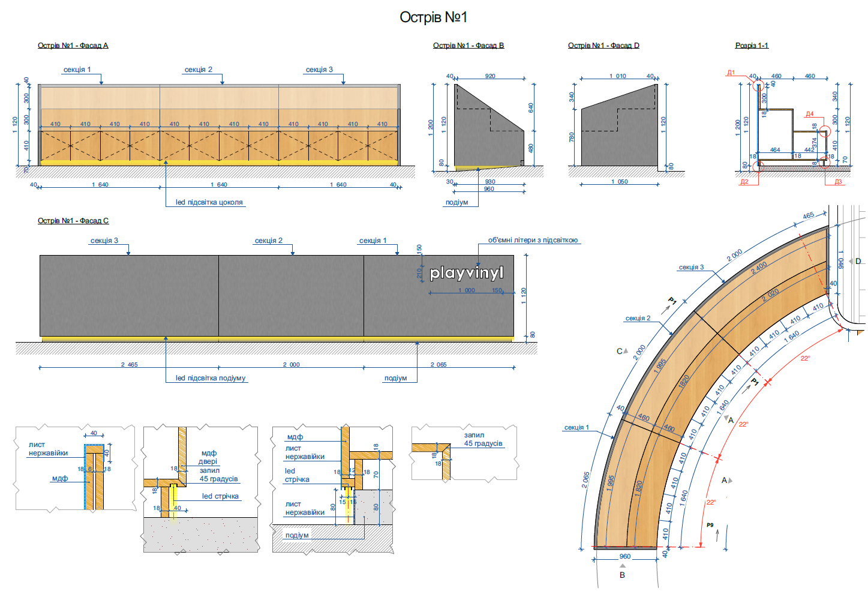Select the heading "Острів №1 - Фасад D"
This screenshot has width=868, height=591.
click(x=603, y=46)
